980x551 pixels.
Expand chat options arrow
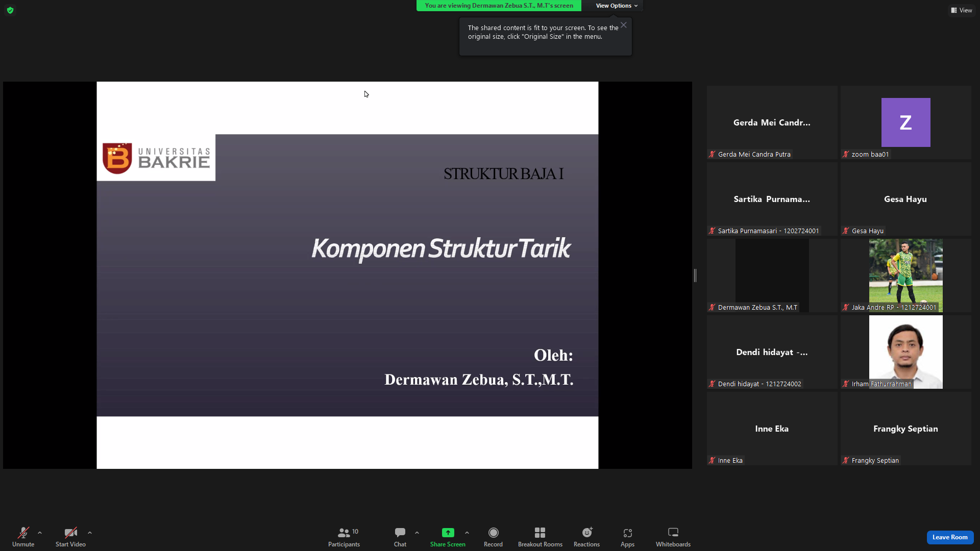pos(417,533)
